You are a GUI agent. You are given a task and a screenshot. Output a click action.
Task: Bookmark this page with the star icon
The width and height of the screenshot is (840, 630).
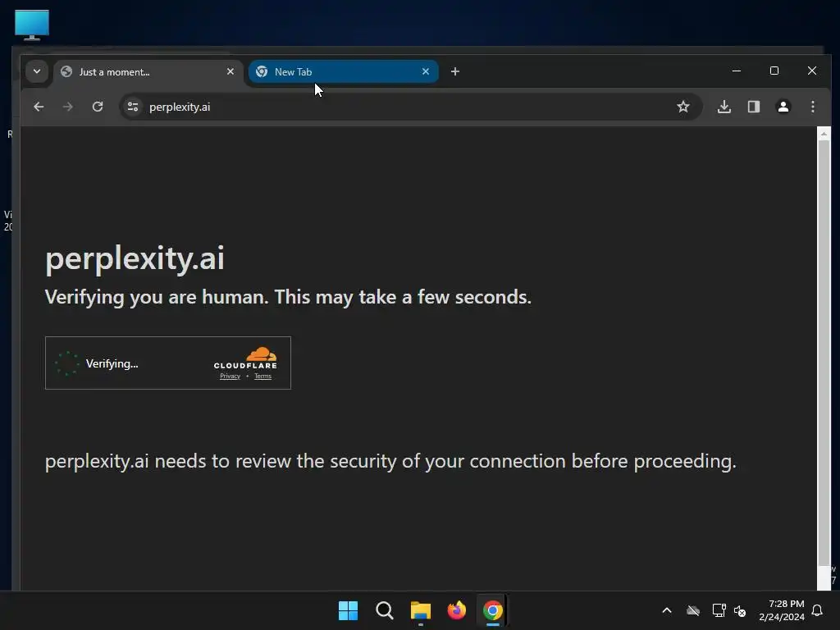683,107
